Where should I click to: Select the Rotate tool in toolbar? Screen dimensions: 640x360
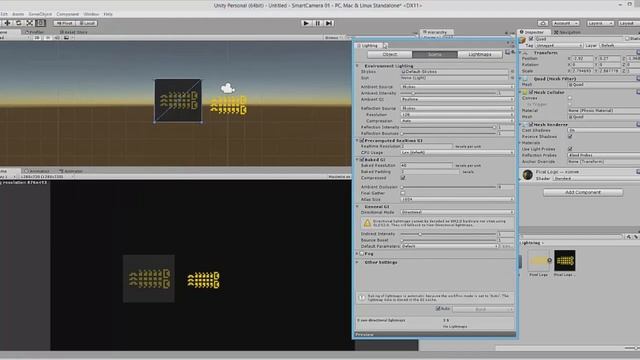coord(18,23)
